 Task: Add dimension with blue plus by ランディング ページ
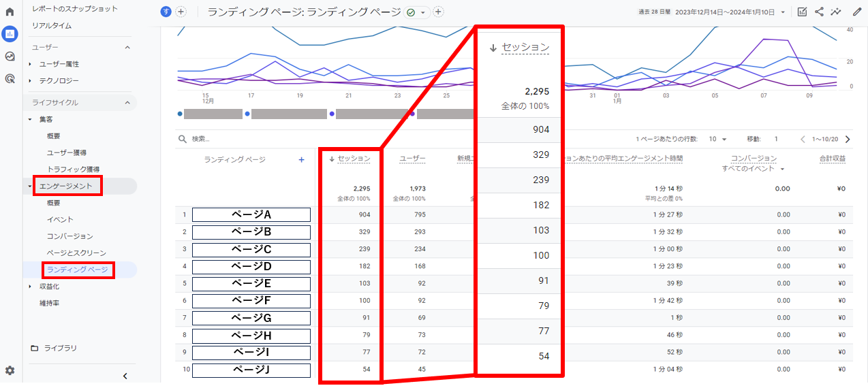click(301, 159)
